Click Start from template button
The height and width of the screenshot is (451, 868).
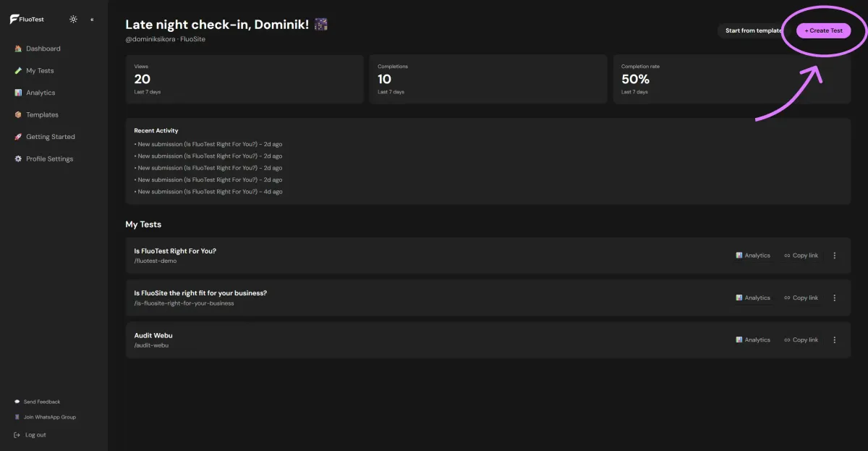754,30
